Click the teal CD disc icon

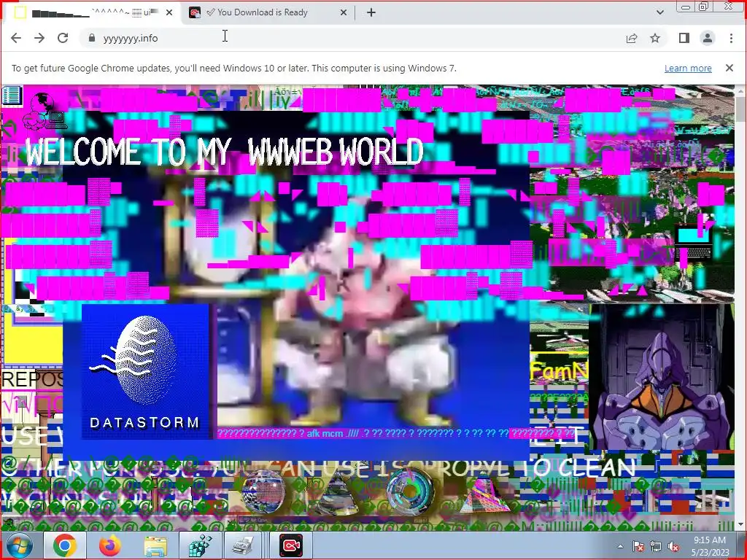(x=410, y=492)
